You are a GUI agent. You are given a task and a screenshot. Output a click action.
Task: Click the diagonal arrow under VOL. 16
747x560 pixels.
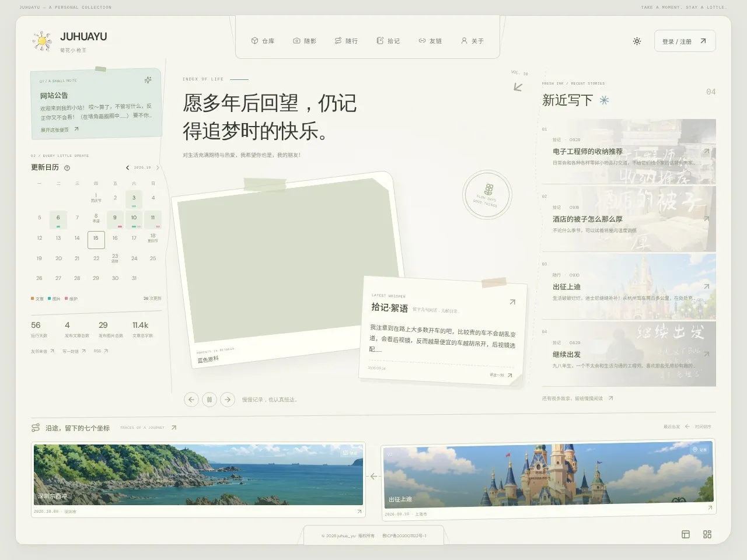point(518,87)
